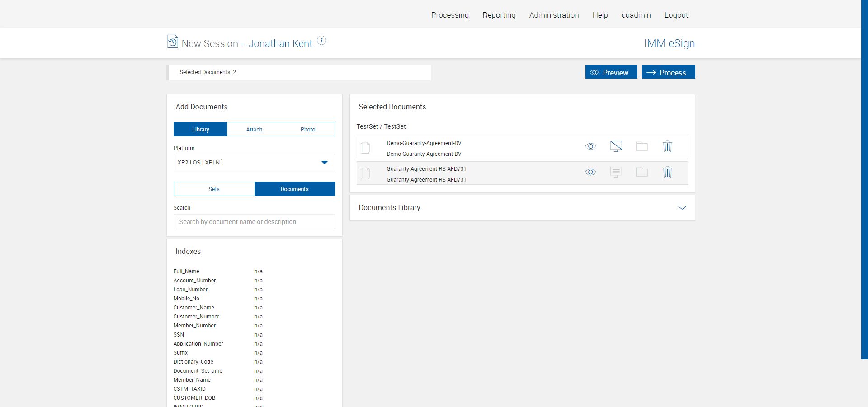Open folder icon for Demo-Guaranty-Agreement-DV

(x=642, y=147)
